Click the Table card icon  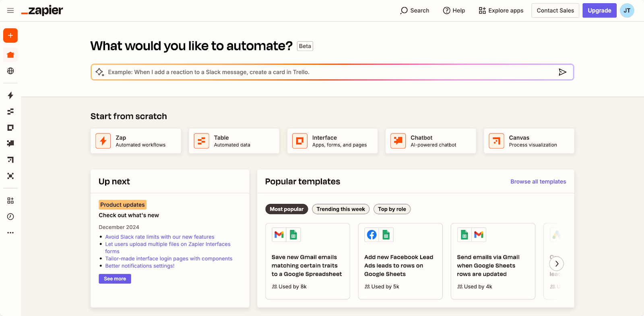(201, 141)
